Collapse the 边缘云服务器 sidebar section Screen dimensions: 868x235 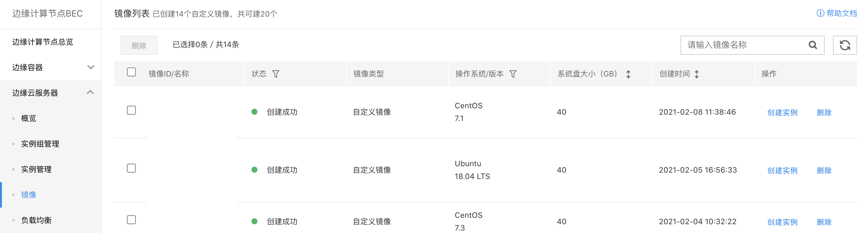point(51,93)
